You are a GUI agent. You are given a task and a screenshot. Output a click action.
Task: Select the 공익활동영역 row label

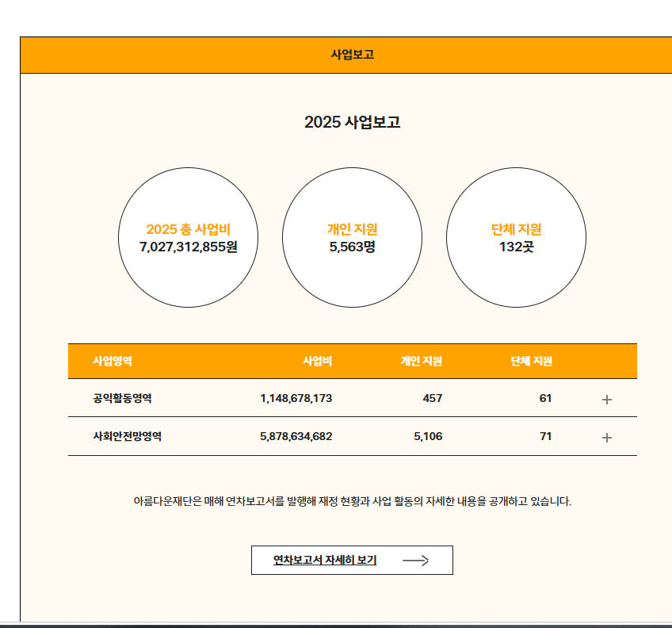(123, 398)
